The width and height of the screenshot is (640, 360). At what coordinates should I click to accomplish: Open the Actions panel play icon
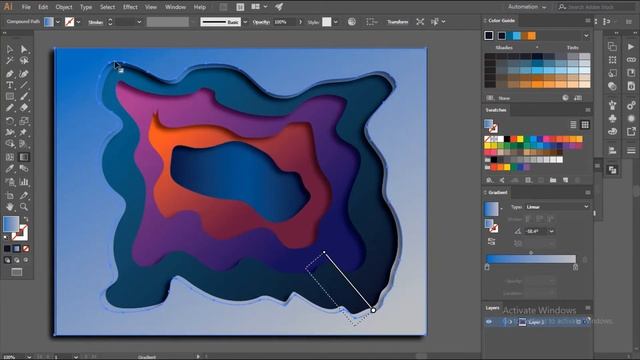point(631,47)
